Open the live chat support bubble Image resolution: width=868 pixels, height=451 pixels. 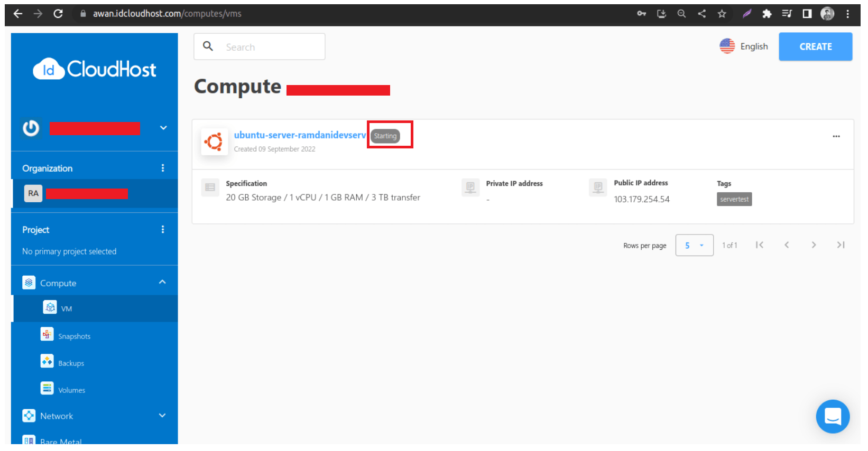click(832, 416)
